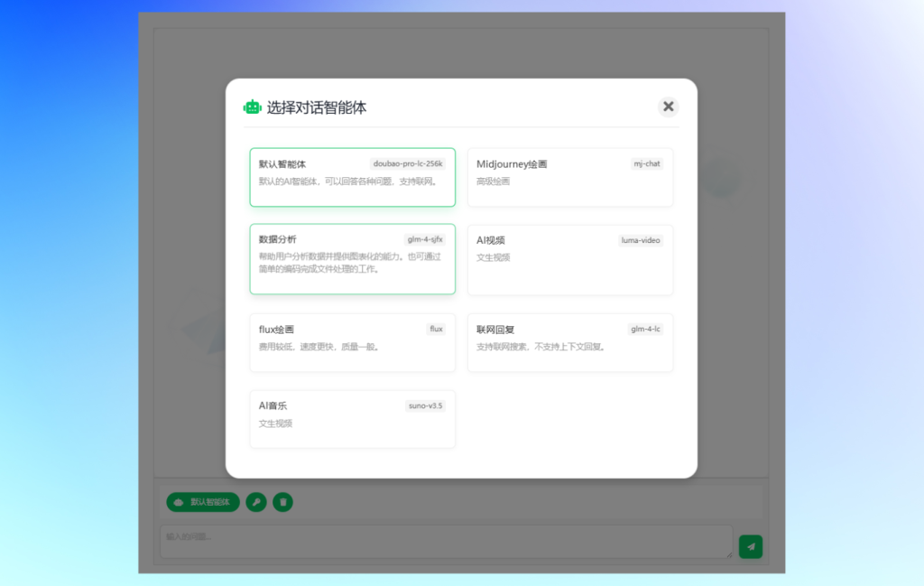The image size is (924, 586).
Task: Click the 选择对话智能体 dialog title
Action: [317, 107]
